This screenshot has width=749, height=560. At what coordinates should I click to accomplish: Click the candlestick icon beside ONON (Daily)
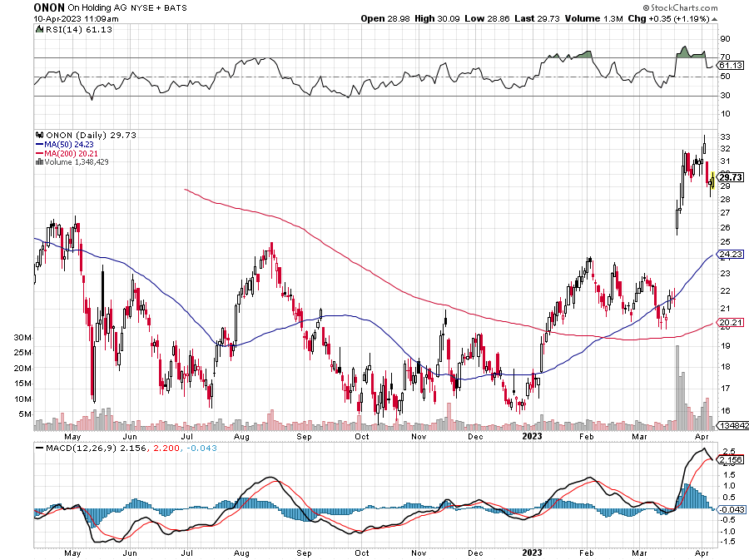point(40,135)
